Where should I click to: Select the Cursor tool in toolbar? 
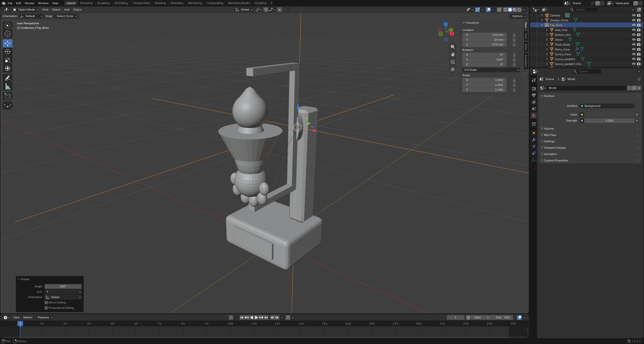8,34
